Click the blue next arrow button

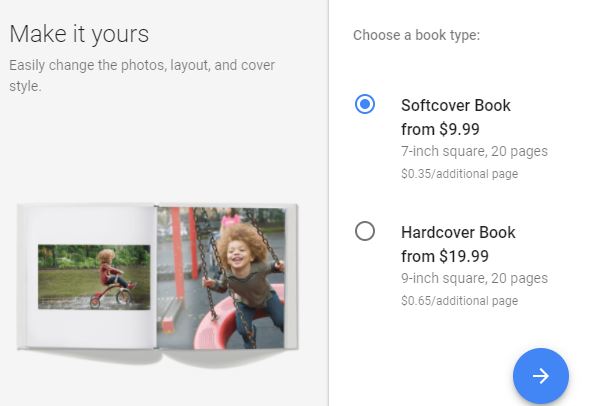(541, 376)
